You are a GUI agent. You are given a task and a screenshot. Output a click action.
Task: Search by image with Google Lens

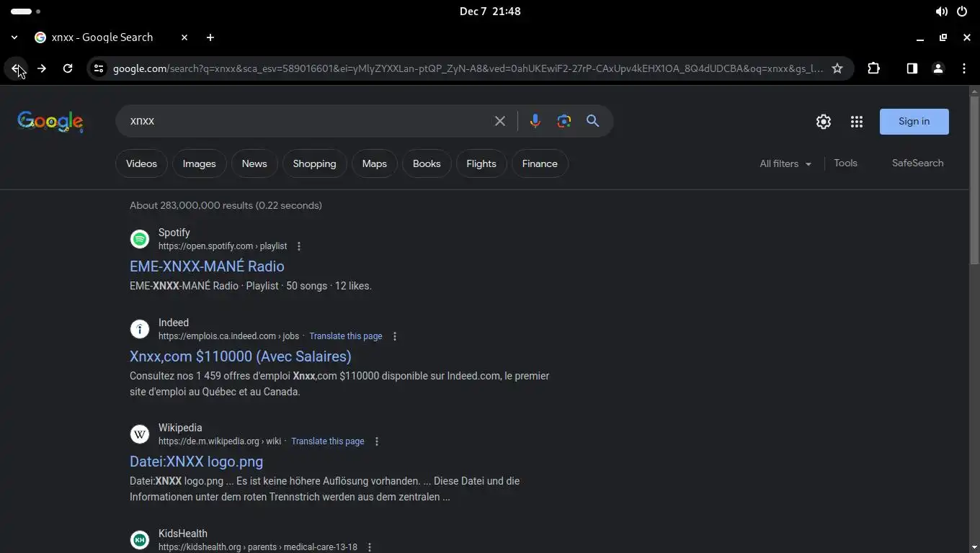[x=564, y=121]
